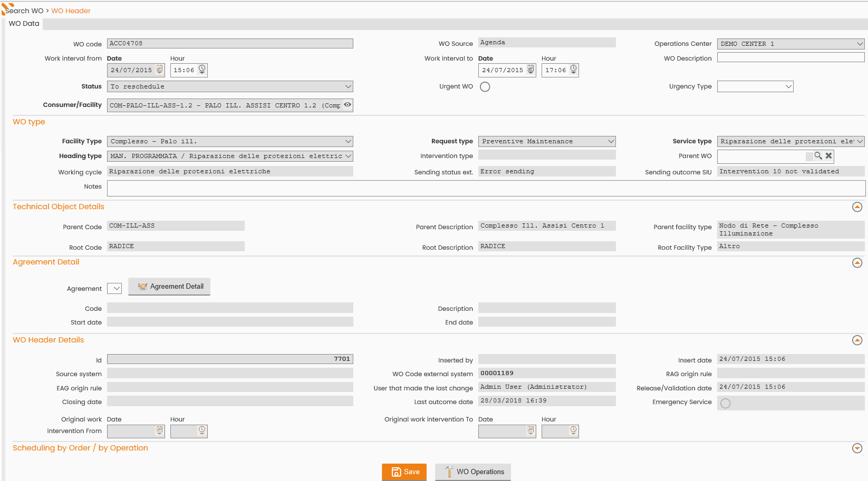Click Parent Code value COM-ILL-ASS
868x481 pixels.
[x=176, y=225]
